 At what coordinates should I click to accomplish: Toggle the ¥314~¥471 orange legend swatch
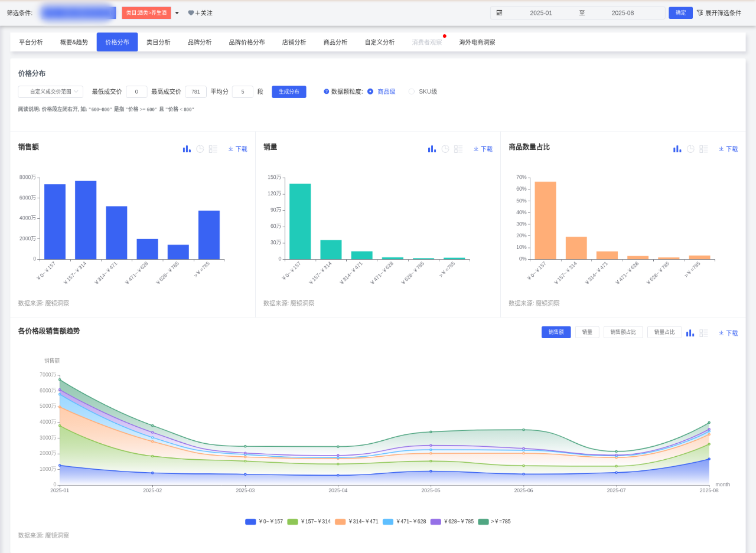pyautogui.click(x=340, y=522)
